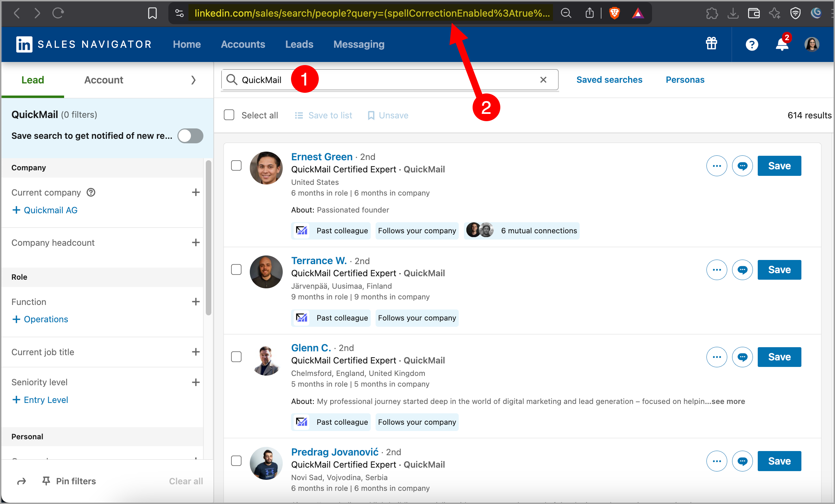Check the Select all checkbox
The height and width of the screenshot is (504, 835).
pyautogui.click(x=229, y=115)
